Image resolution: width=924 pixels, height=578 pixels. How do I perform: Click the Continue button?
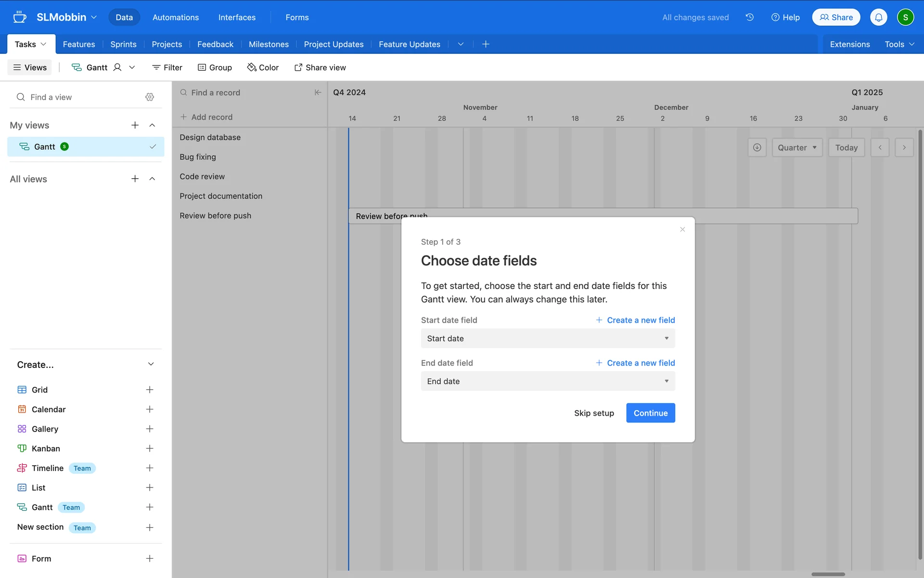tap(650, 413)
